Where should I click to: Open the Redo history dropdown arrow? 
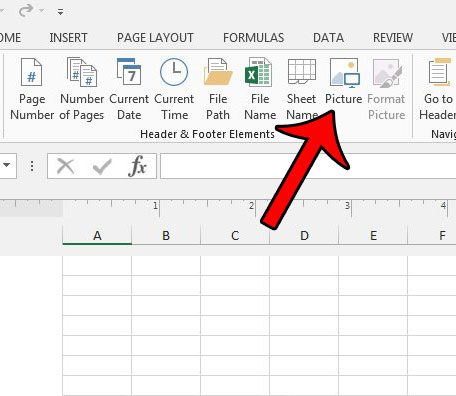(x=42, y=11)
